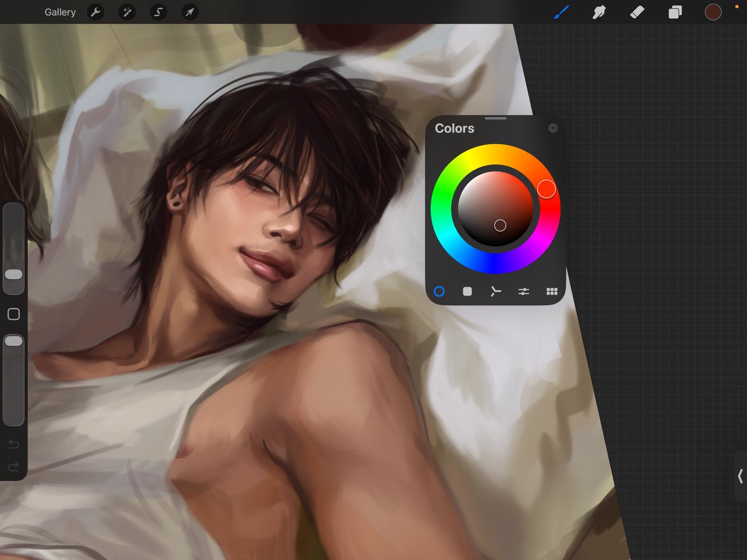Close the Colors panel
Viewport: 747px width, 560px height.
[x=553, y=128]
